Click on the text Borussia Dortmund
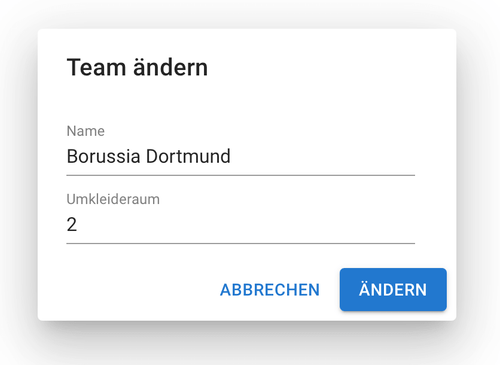Screen dimensions: 500x365 click(x=148, y=156)
